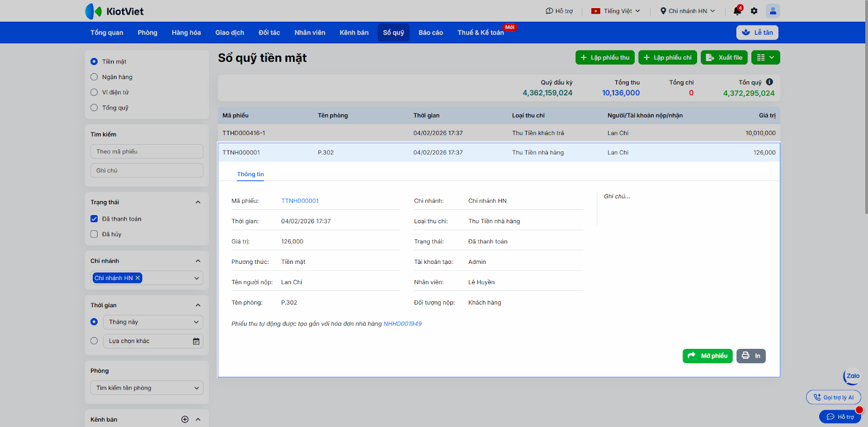Open the Nhân viên menu
This screenshot has height=427, width=868.
coord(310,33)
